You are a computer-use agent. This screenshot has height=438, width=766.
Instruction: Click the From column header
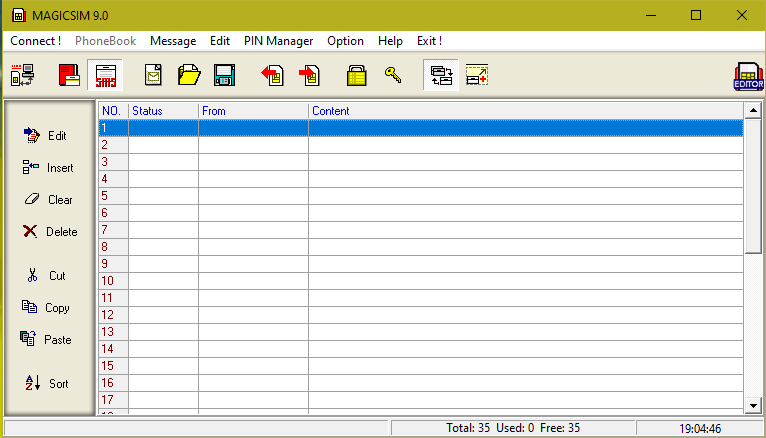253,111
